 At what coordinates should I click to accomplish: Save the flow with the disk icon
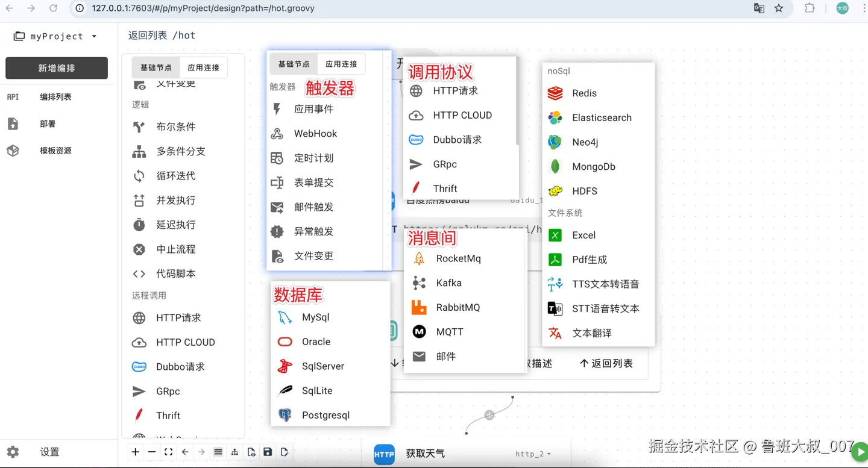click(x=268, y=452)
